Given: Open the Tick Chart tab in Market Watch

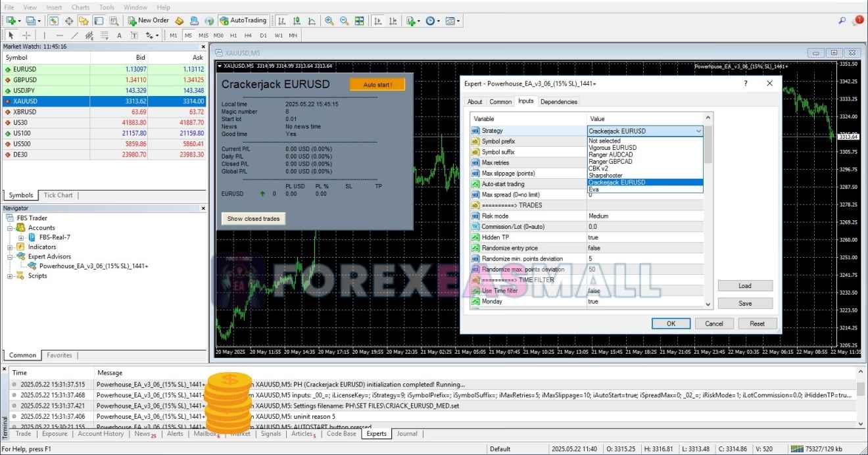Looking at the screenshot, I should (x=58, y=195).
